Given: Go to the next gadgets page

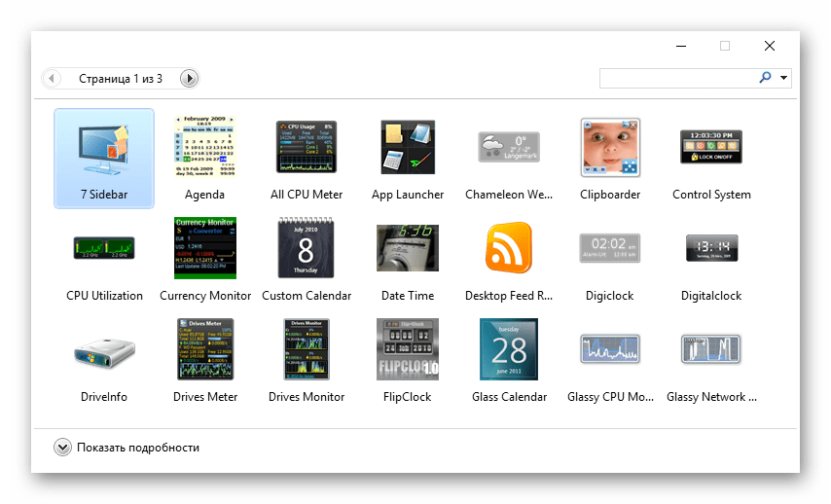Looking at the screenshot, I should (190, 78).
